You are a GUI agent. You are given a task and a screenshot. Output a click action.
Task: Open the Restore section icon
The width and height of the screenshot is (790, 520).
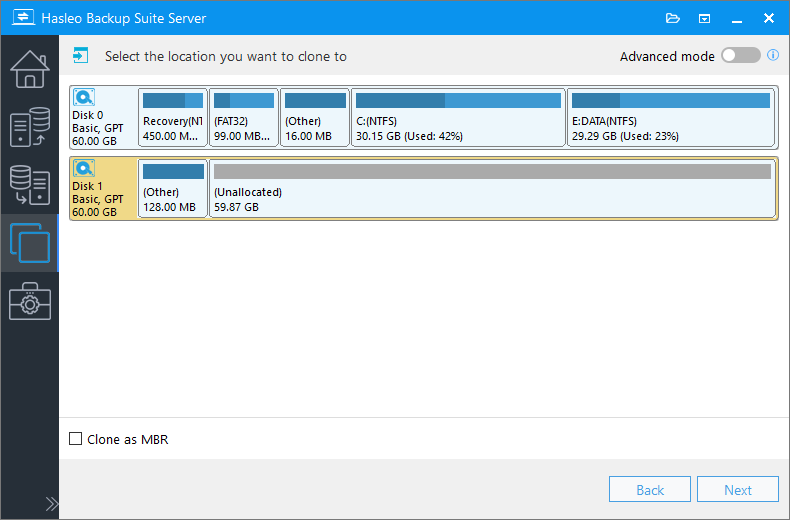[x=29, y=184]
